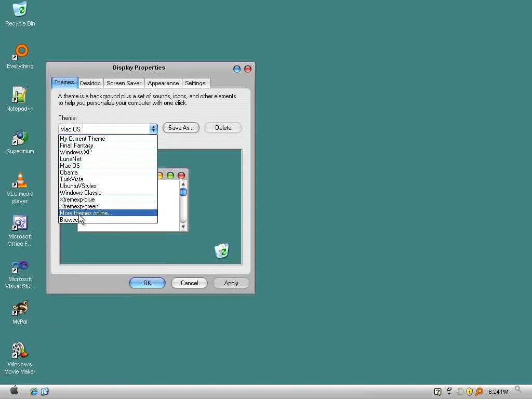Viewport: 532px width, 399px height.
Task: Choose Xtremexp-blue theme
Action: 108,199
